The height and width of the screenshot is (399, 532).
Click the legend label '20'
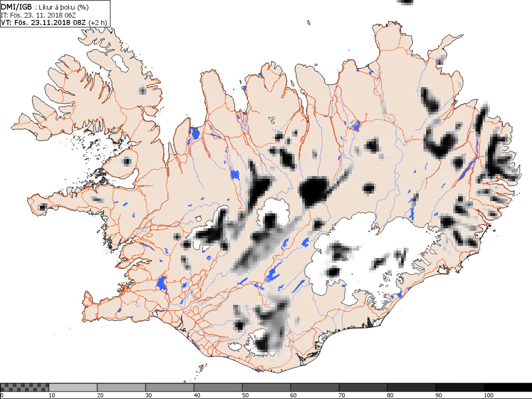pos(100,395)
